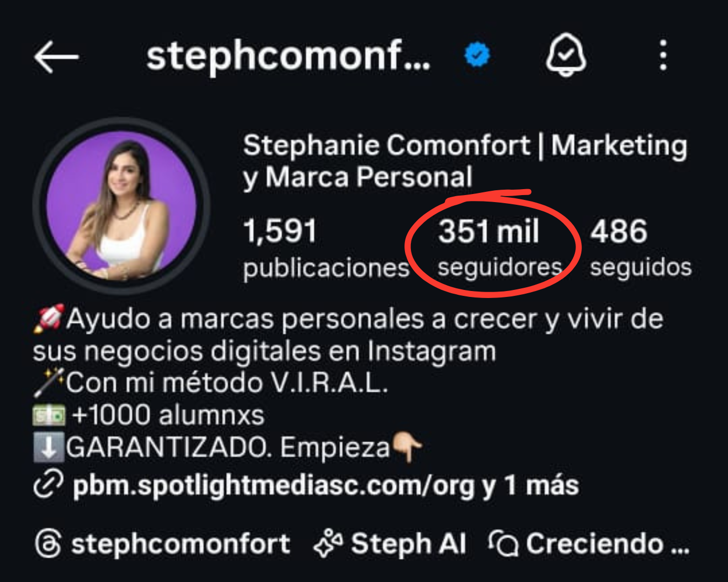Open the pbm.spotlightmediasc.com/org link

point(274,485)
